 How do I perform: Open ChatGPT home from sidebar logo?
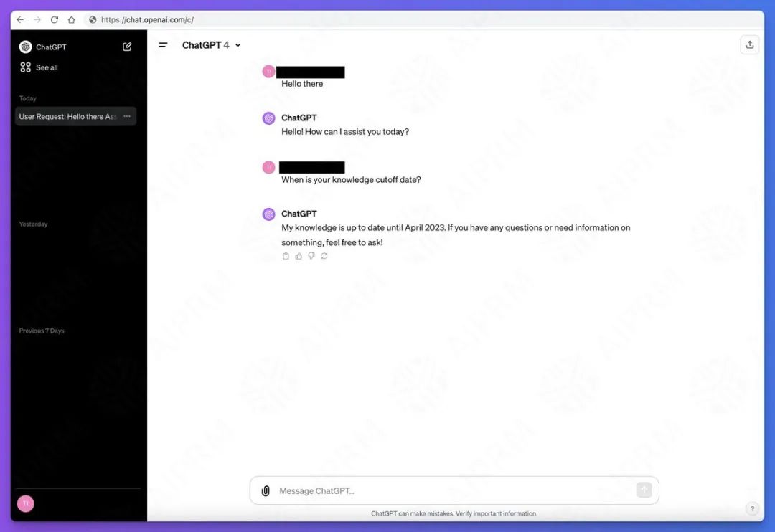click(x=26, y=47)
